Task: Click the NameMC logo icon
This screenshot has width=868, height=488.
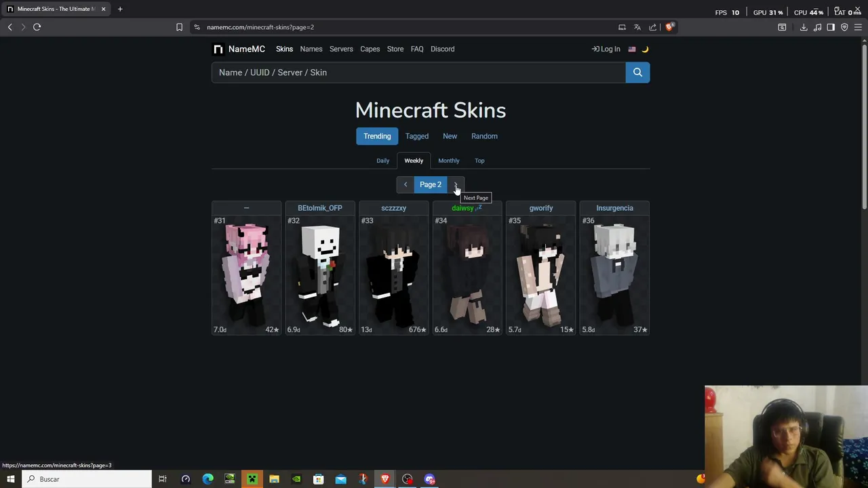Action: click(x=218, y=49)
